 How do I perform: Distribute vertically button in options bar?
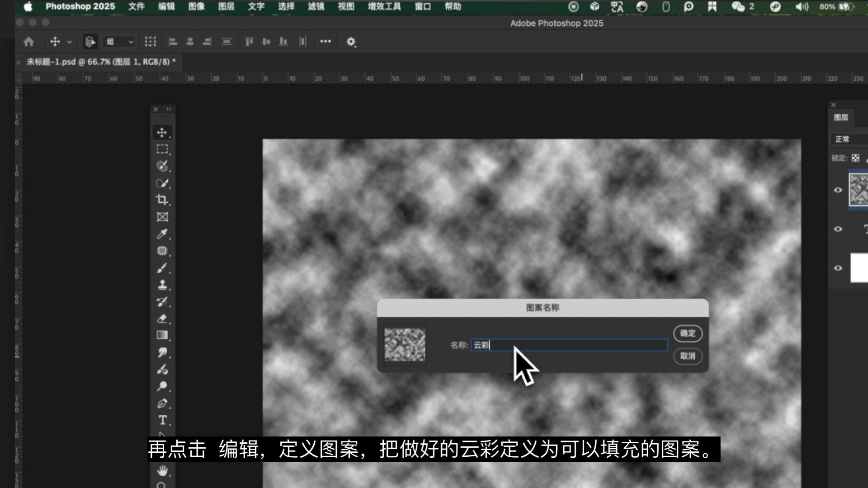226,42
